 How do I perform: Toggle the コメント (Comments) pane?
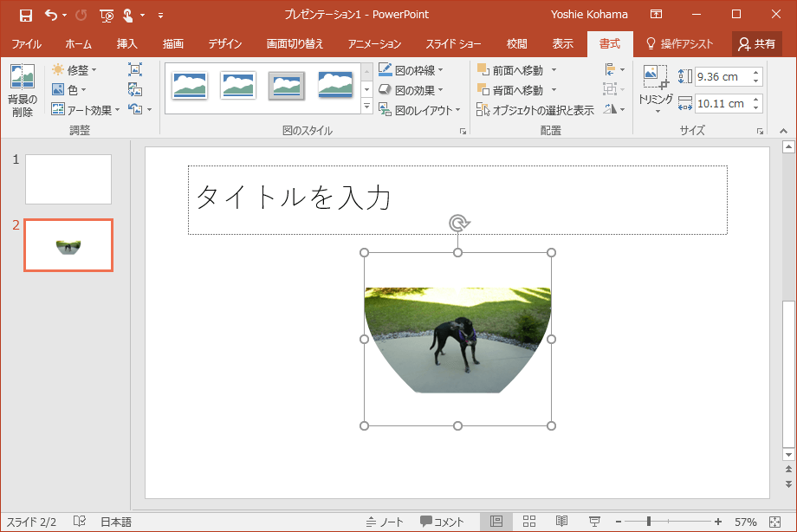tap(443, 522)
